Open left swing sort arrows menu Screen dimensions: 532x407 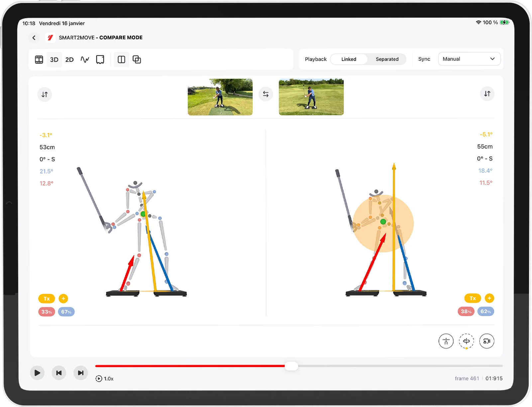click(45, 94)
